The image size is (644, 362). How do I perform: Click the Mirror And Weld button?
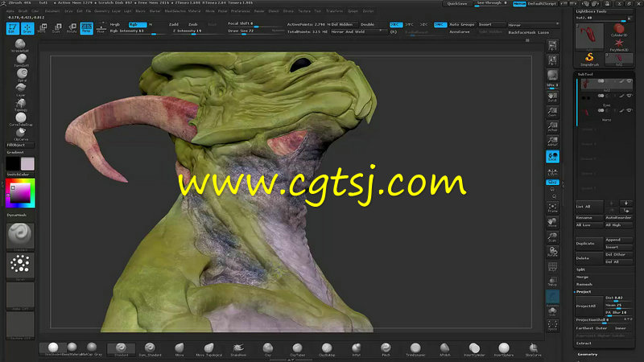358,31
